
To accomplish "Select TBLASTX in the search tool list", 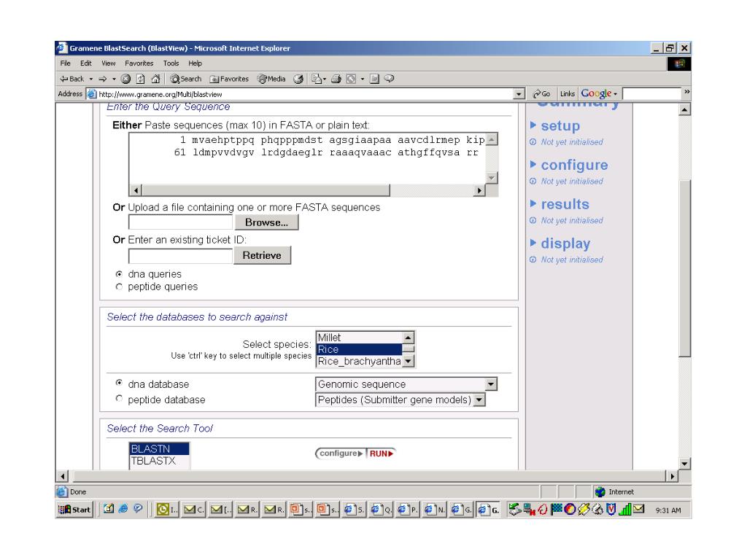I will 159,461.
